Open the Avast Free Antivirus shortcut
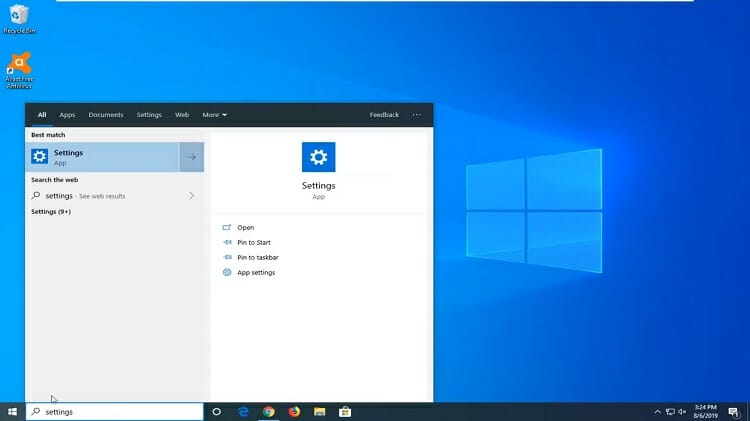750x421 pixels. pyautogui.click(x=19, y=70)
